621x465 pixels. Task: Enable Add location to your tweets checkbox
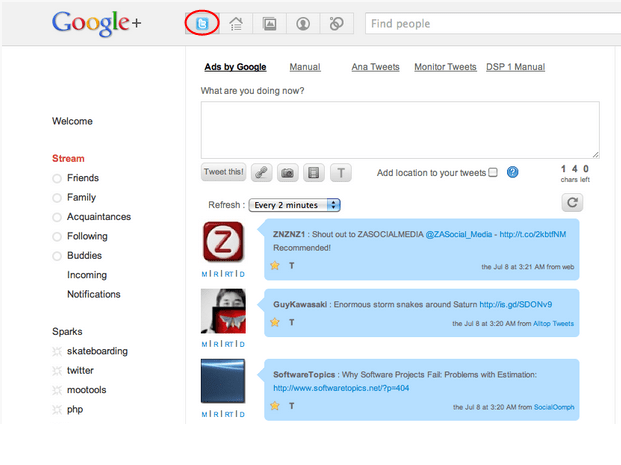click(x=493, y=172)
